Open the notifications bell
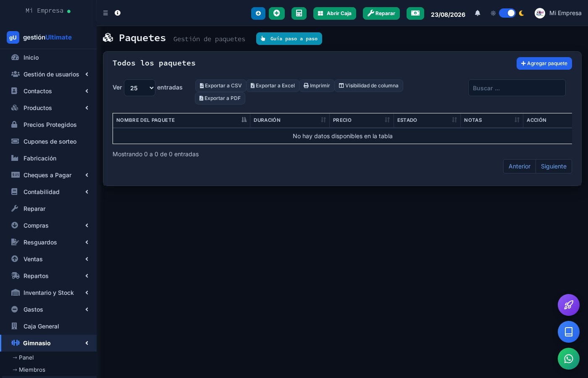Screen dimensions: 588x378 tap(478, 13)
